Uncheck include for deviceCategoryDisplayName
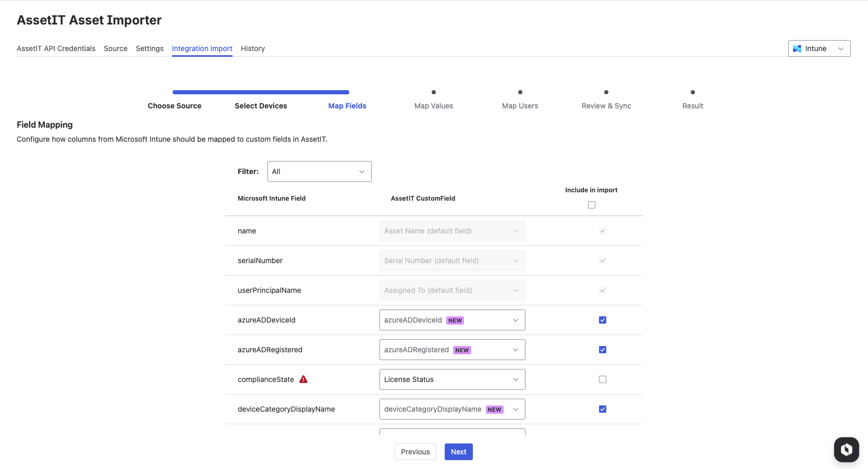This screenshot has height=469, width=868. (603, 409)
